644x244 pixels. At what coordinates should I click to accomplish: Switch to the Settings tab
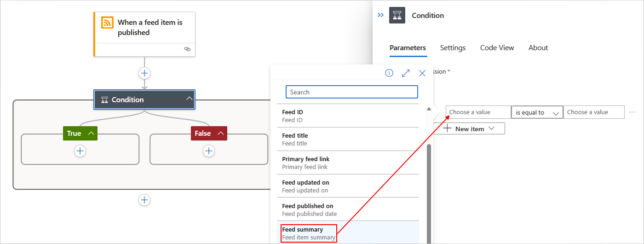coord(453,48)
